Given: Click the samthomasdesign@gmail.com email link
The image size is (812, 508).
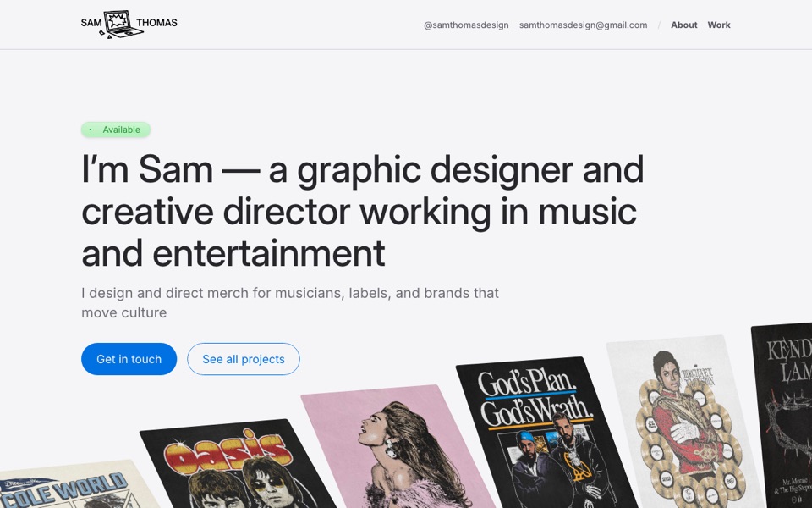Looking at the screenshot, I should [x=583, y=25].
